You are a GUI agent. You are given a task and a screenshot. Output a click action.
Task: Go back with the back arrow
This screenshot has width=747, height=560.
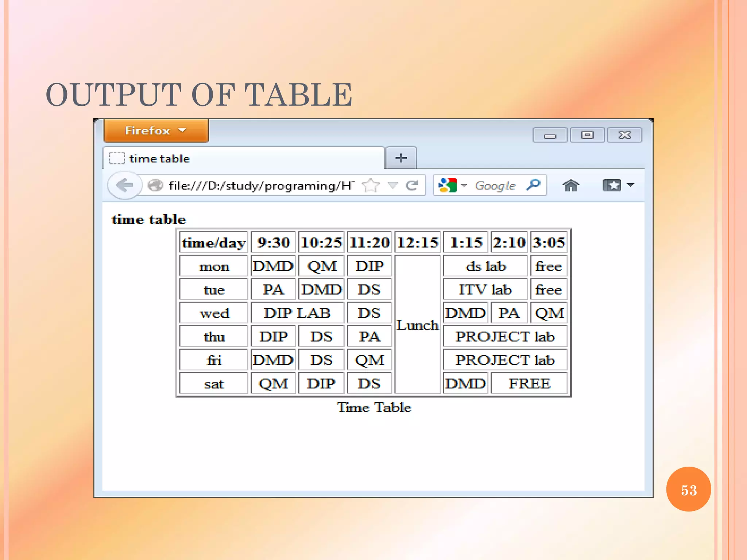tap(124, 185)
